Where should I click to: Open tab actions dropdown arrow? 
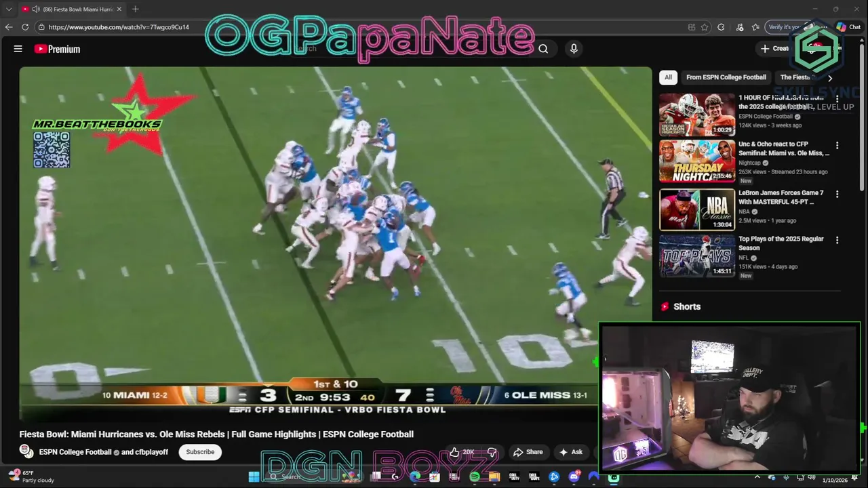pos(9,9)
